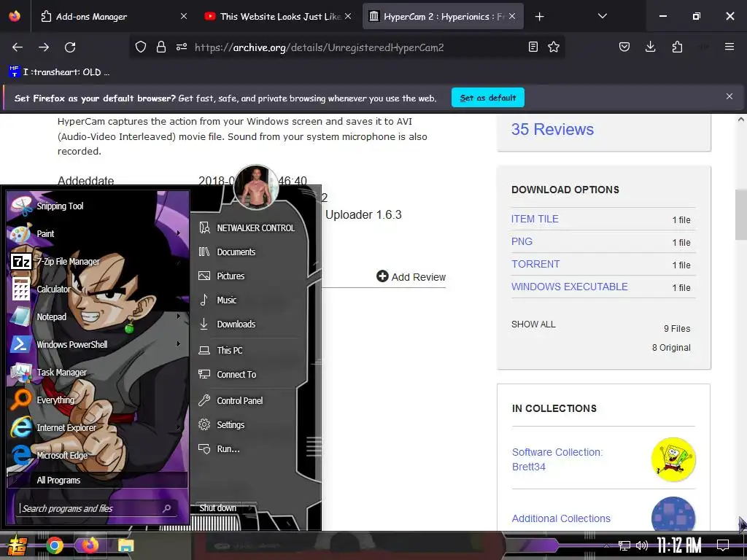Screen dimensions: 747x560
Task: Open the Firefox downloads panel
Action: click(650, 47)
